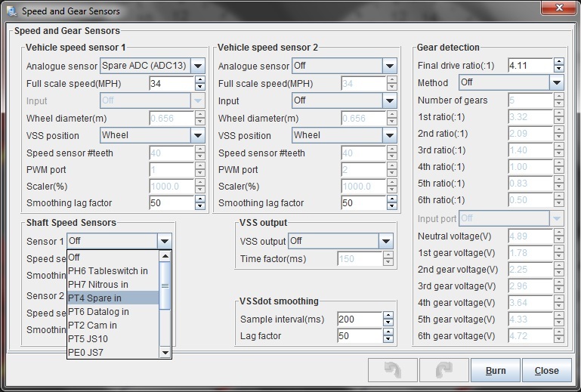Click the undo arrow button
The height and width of the screenshot is (392, 581).
(x=392, y=371)
